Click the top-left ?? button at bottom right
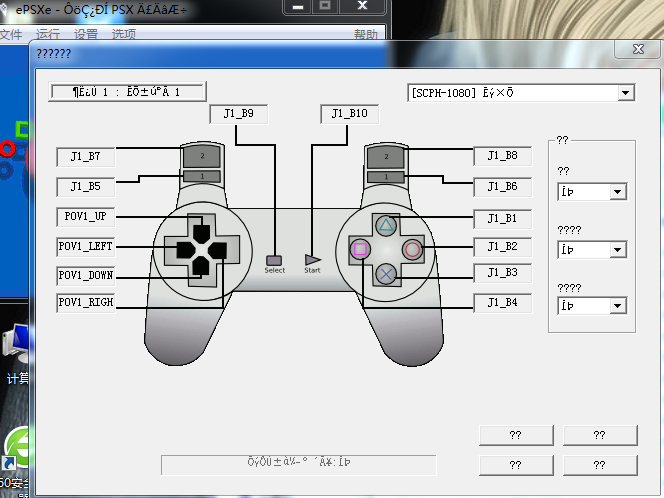Image resolution: width=664 pixels, height=498 pixels. coord(516,435)
